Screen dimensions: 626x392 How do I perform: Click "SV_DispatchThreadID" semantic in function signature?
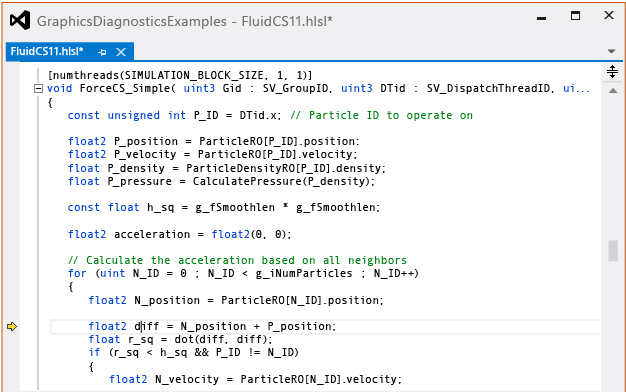(488, 88)
